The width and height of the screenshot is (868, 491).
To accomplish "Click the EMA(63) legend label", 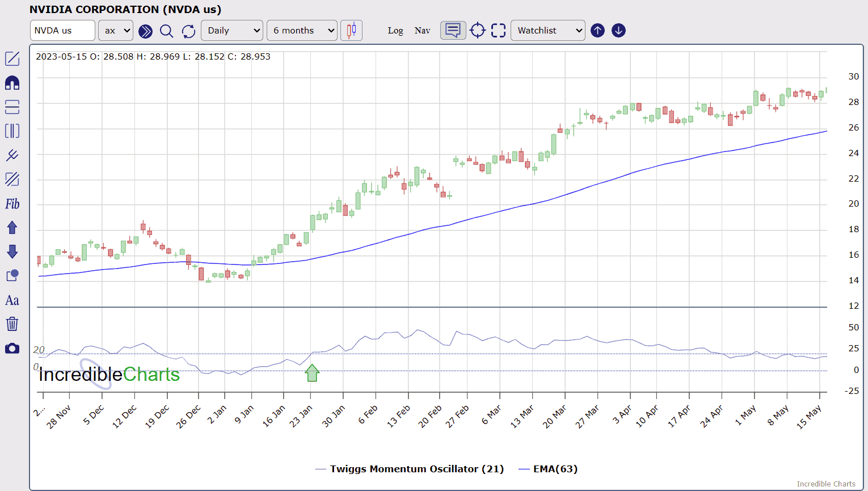I will 548,469.
